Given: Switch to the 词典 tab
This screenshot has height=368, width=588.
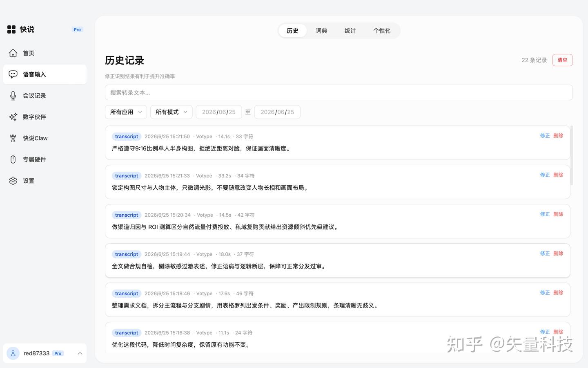Looking at the screenshot, I should 321,31.
